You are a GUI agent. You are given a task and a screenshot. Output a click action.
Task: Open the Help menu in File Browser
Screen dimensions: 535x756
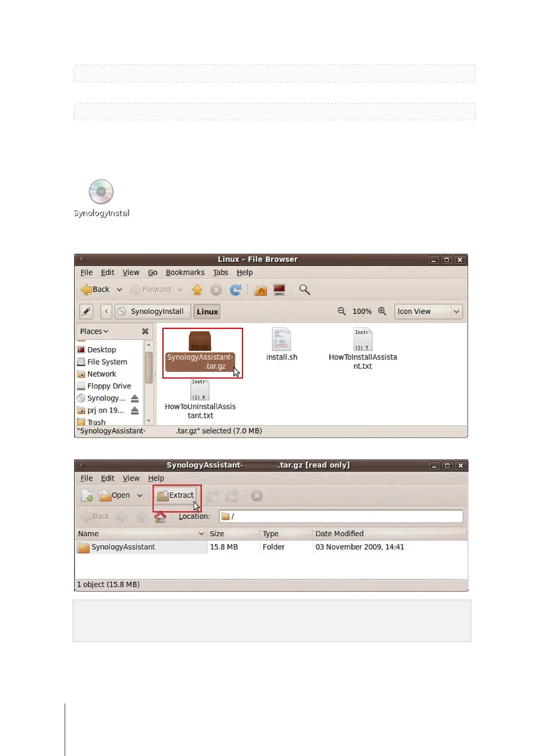coord(245,272)
